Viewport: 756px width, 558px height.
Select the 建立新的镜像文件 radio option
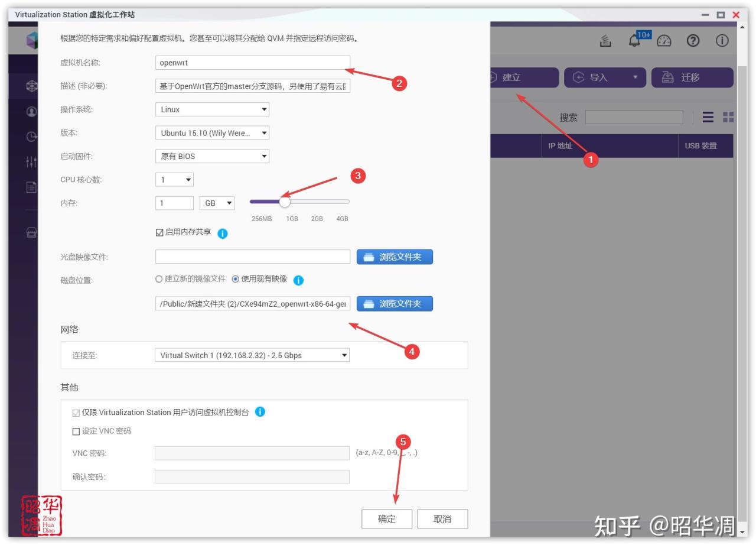pyautogui.click(x=158, y=279)
